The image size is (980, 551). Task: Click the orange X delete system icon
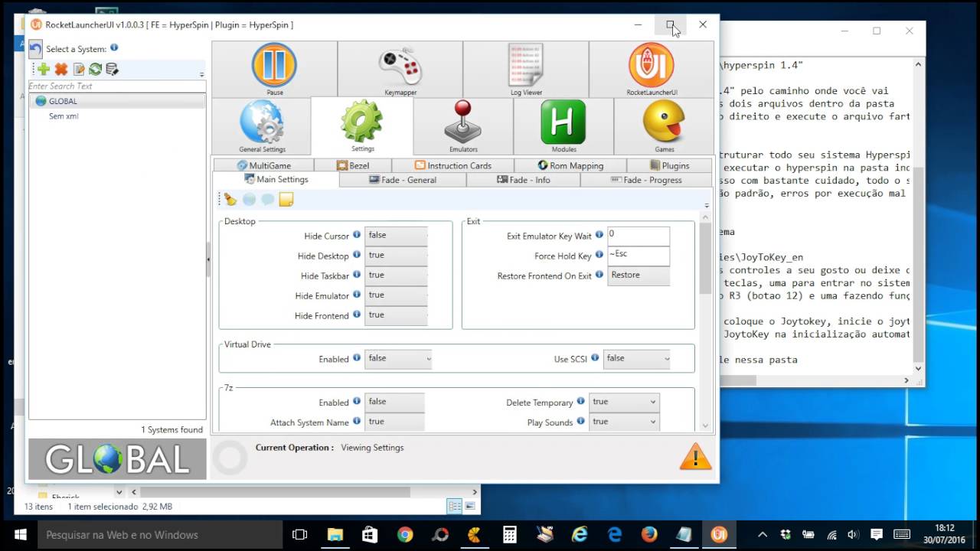[61, 70]
